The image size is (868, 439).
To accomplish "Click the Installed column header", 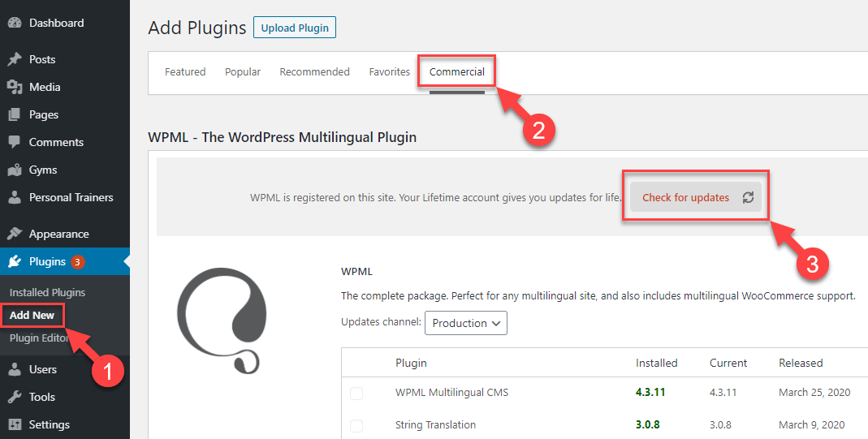I will click(657, 364).
